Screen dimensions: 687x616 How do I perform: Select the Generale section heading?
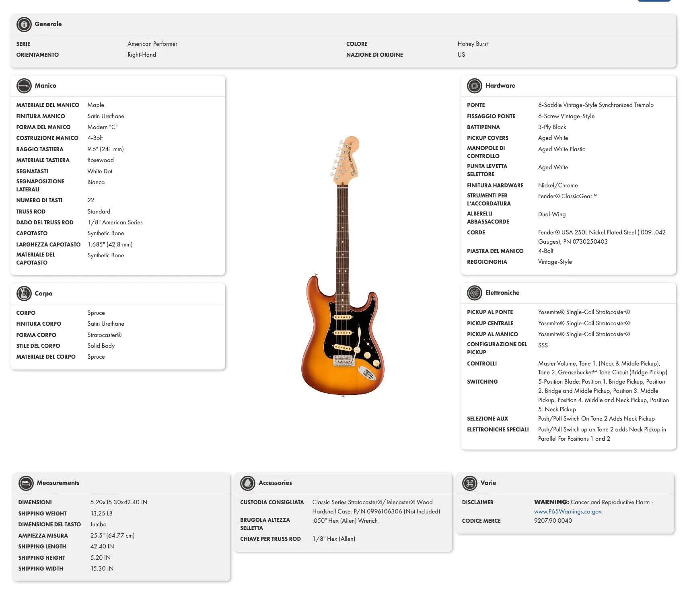(x=48, y=24)
